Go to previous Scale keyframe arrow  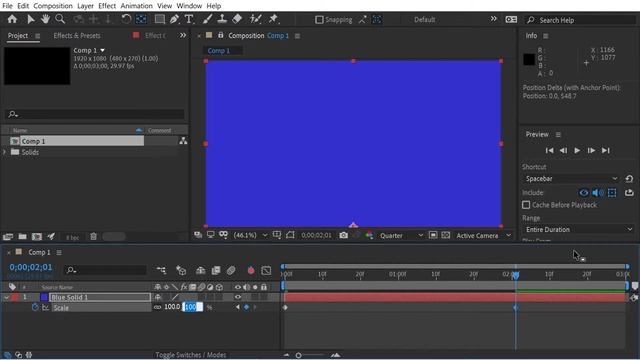238,307
